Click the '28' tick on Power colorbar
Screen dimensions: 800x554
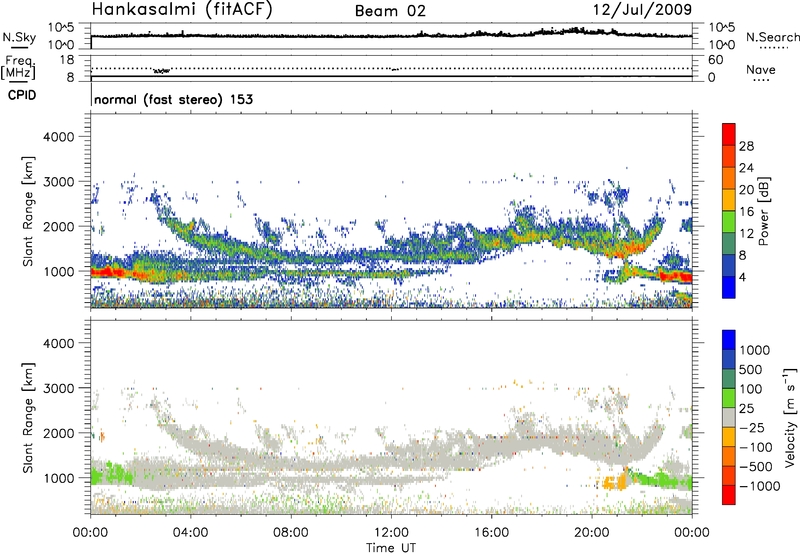(746, 146)
